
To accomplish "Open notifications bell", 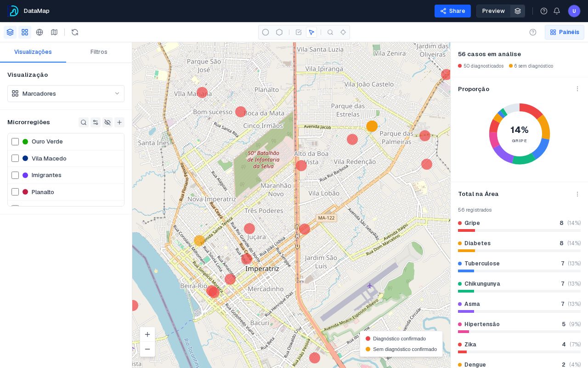I will [x=557, y=11].
